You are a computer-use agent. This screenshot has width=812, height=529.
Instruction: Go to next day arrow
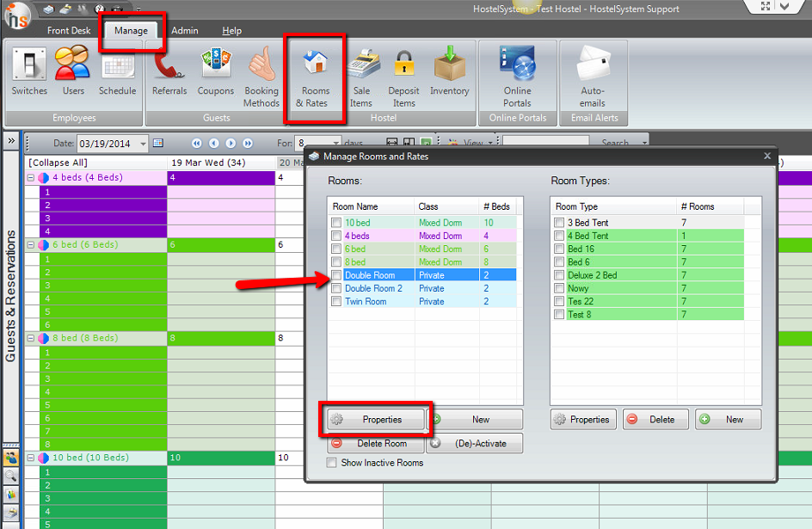[231, 144]
